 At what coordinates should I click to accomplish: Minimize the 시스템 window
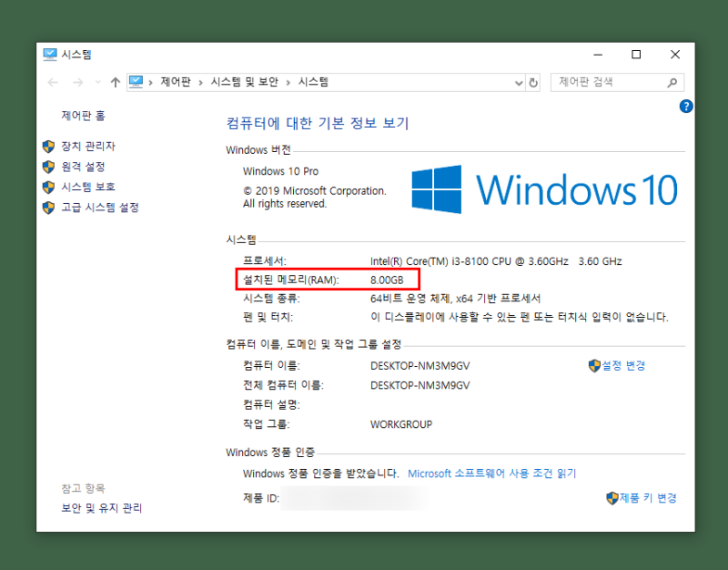598,55
